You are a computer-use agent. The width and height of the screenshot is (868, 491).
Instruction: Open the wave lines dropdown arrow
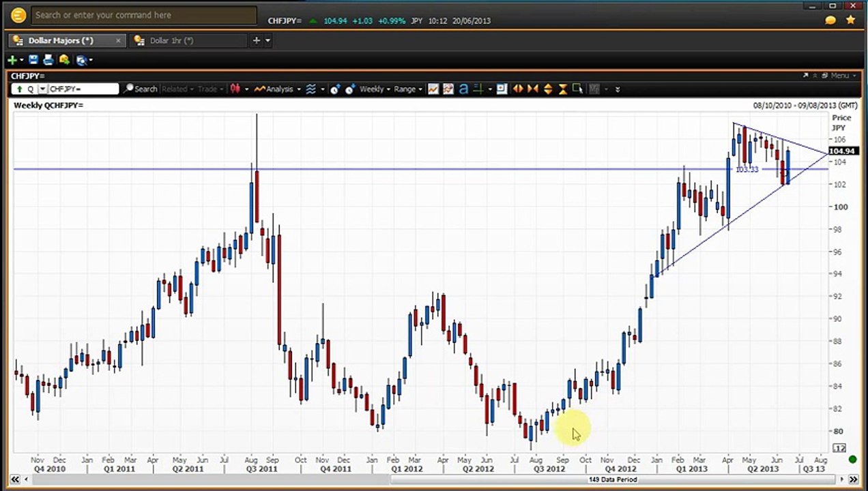coord(322,89)
